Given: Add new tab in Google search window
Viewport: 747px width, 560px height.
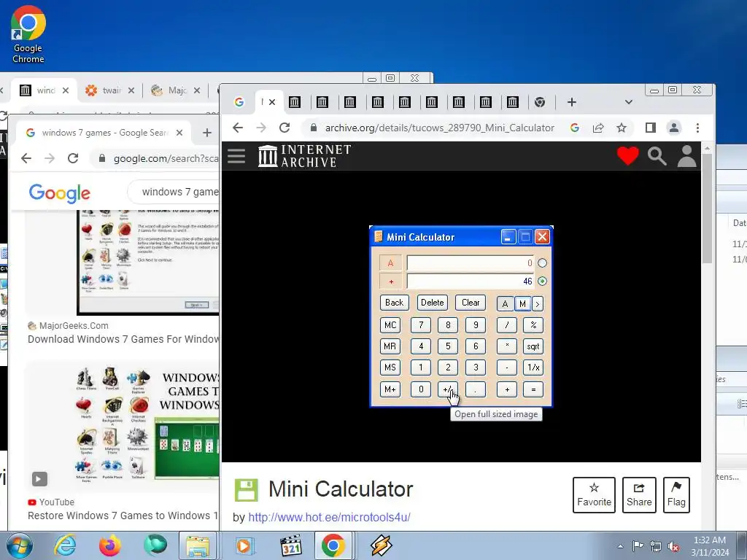Looking at the screenshot, I should click(206, 133).
